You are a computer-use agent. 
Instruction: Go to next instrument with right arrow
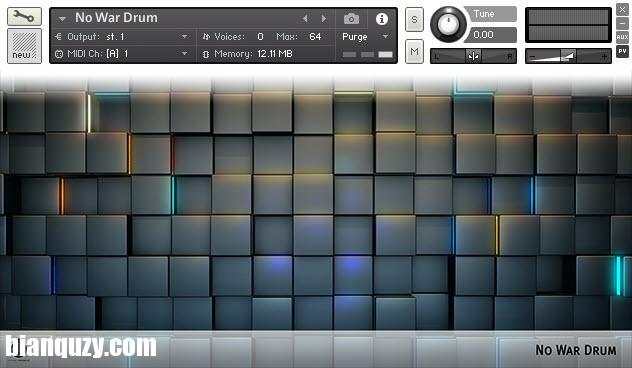tap(323, 19)
